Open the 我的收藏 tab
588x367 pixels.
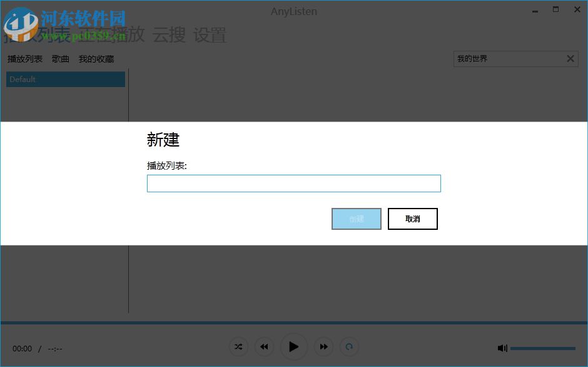pos(96,58)
